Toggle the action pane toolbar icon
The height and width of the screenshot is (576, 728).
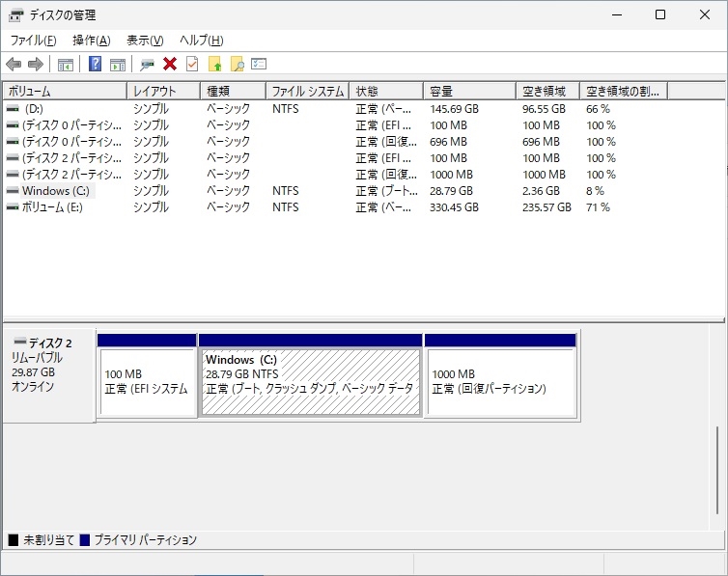118,65
